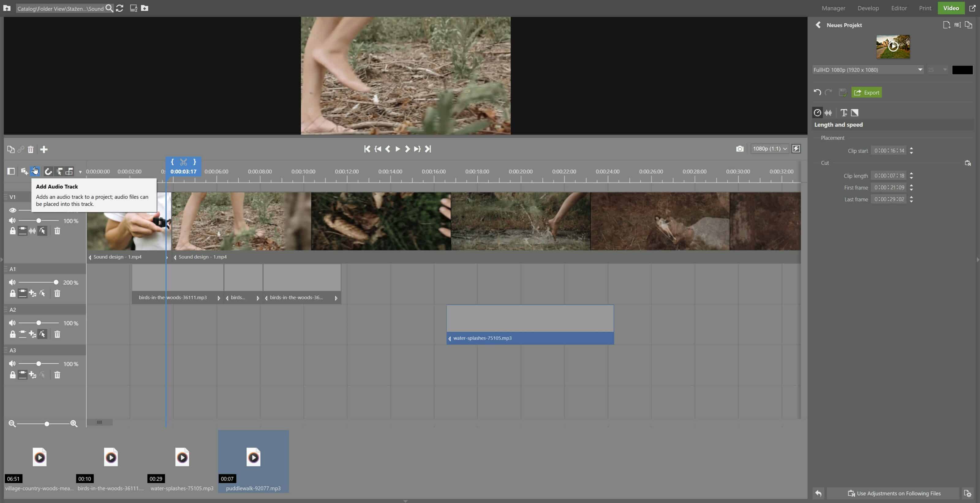Viewport: 980px width, 503px height.
Task: Mute audio track A1 speaker icon
Action: tap(12, 283)
